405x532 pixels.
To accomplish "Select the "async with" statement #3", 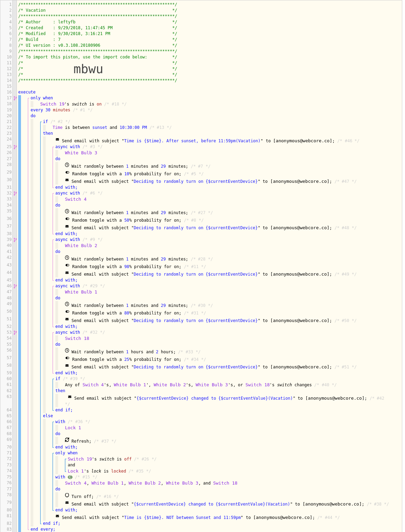I will 68,147.
